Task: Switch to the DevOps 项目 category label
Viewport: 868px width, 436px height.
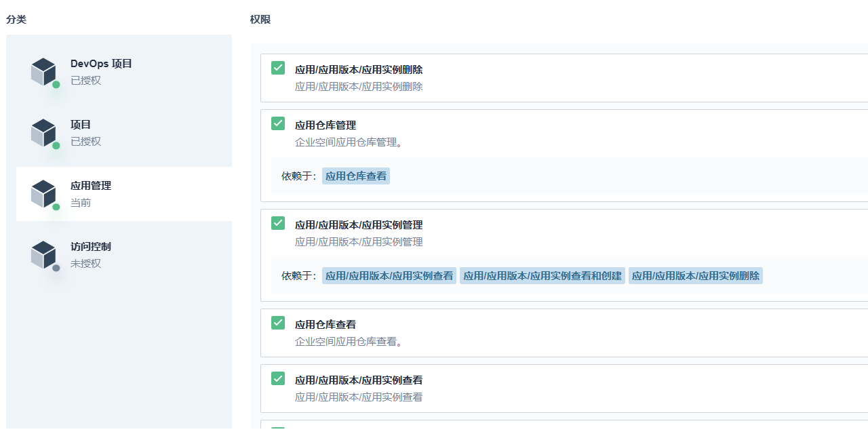Action: tap(101, 64)
